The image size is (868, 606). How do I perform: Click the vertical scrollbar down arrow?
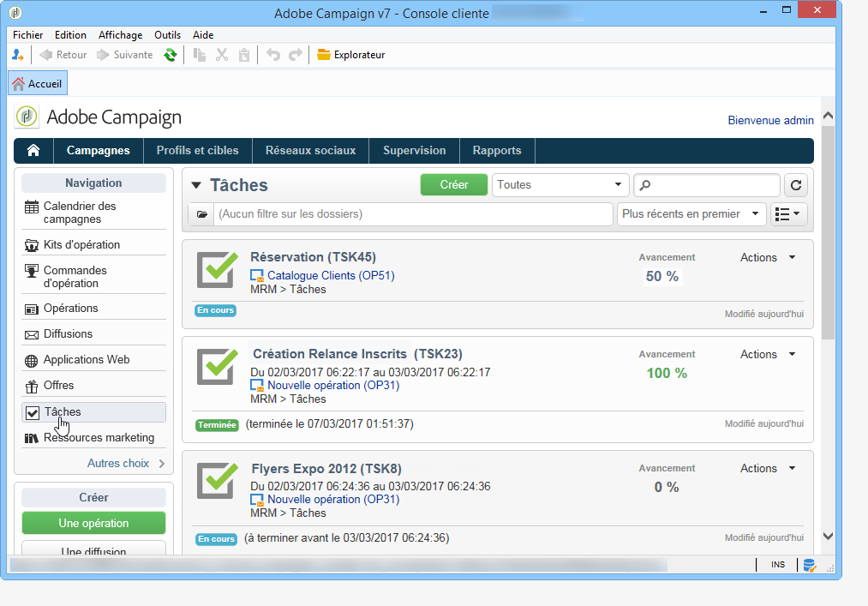point(828,537)
